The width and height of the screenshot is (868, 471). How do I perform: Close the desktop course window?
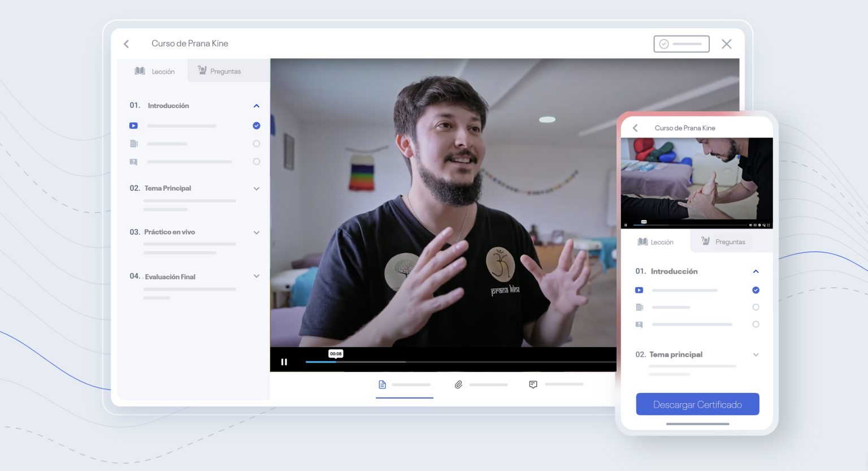(x=727, y=44)
